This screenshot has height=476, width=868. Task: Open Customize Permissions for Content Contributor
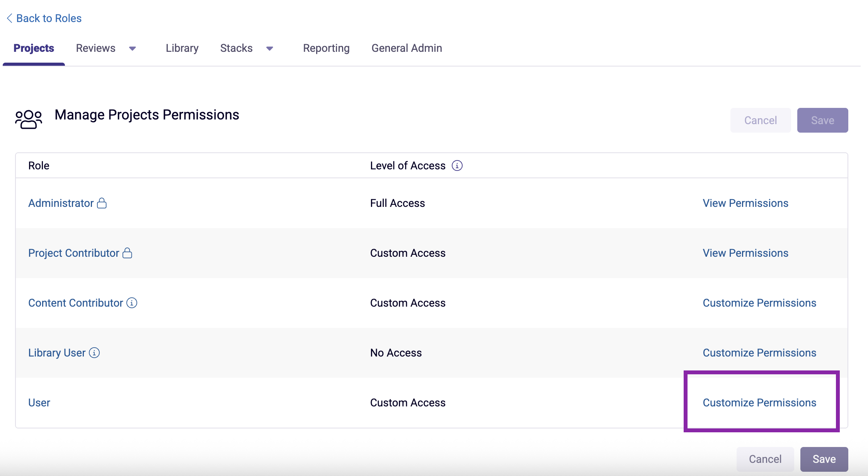pyautogui.click(x=759, y=303)
